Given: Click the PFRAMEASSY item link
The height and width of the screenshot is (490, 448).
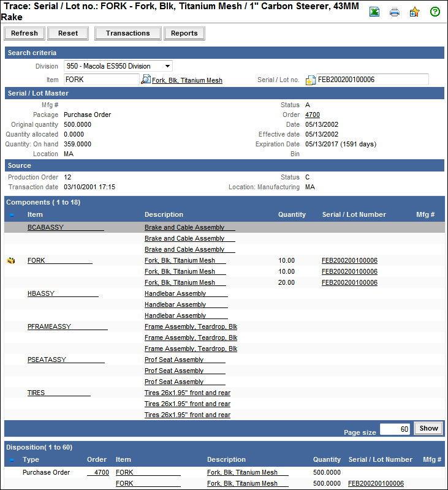Looking at the screenshot, I should click(x=49, y=326).
